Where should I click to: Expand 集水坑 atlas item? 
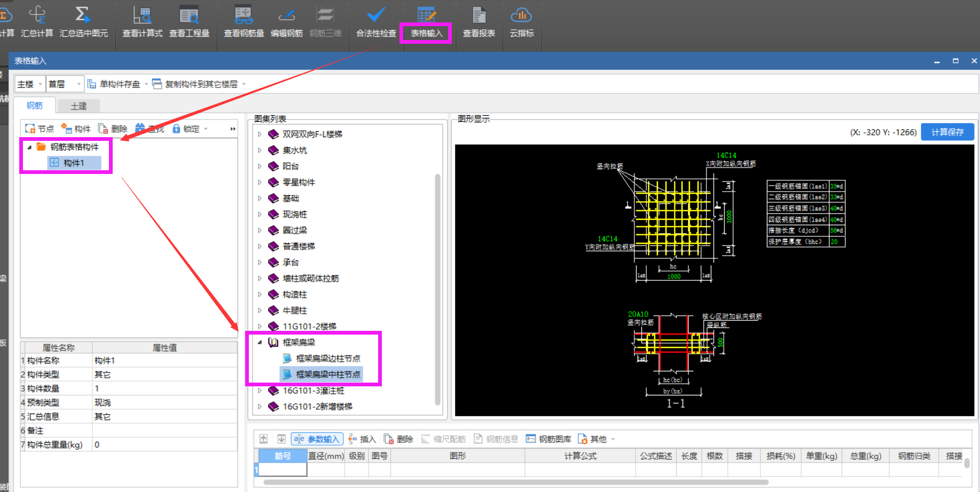260,150
